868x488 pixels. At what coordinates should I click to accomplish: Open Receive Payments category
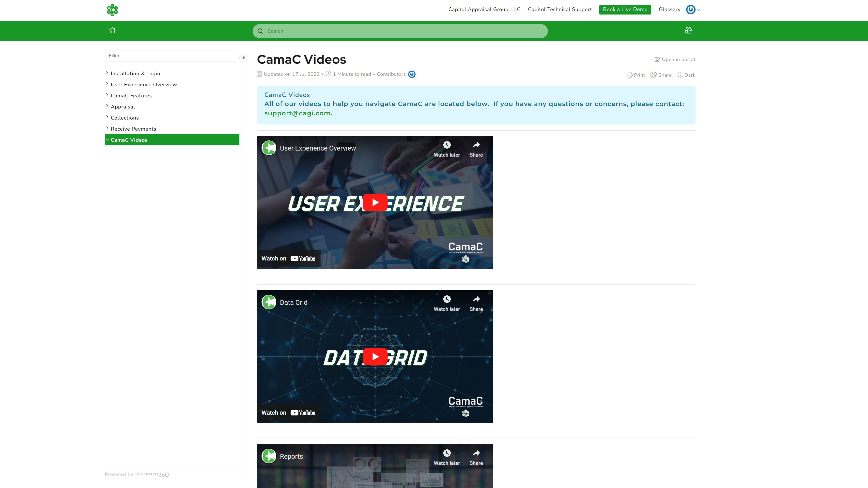(133, 129)
